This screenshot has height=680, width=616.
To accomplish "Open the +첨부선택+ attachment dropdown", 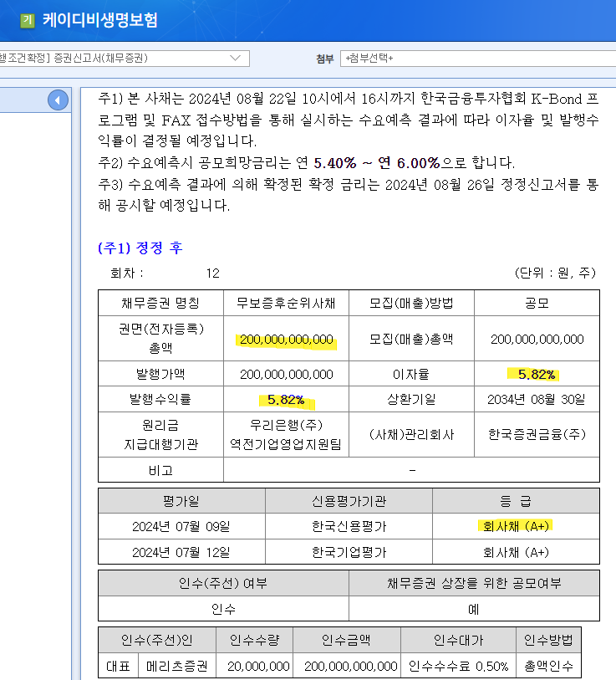I will [478, 58].
